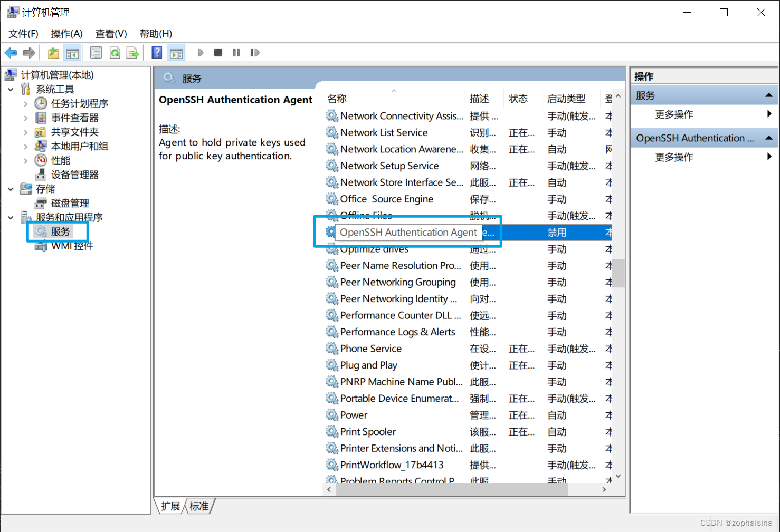Open the 查看(V) menu
Screen dimensions: 780x532
point(110,33)
